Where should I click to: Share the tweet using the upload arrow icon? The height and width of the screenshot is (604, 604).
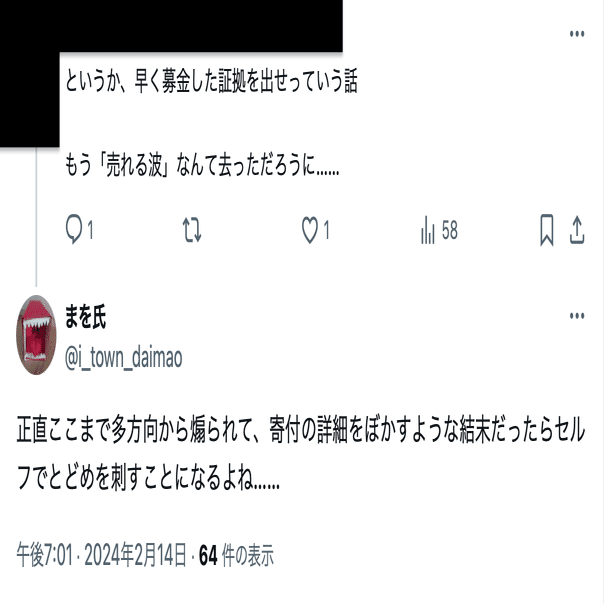click(577, 230)
